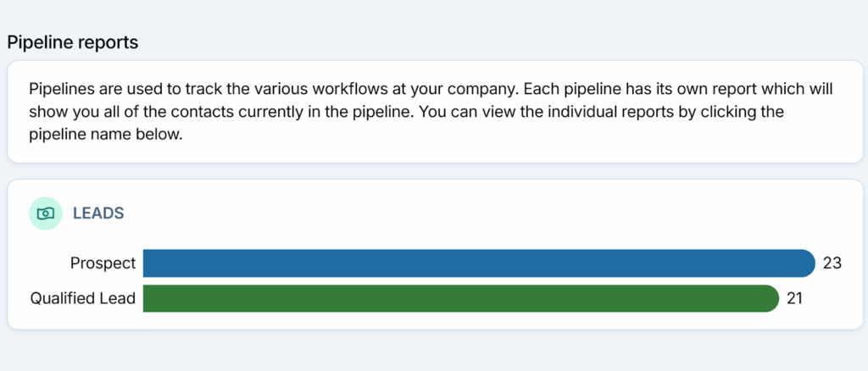Click the Qualified Lead count of 21
This screenshot has height=371, width=868.
pyautogui.click(x=794, y=298)
